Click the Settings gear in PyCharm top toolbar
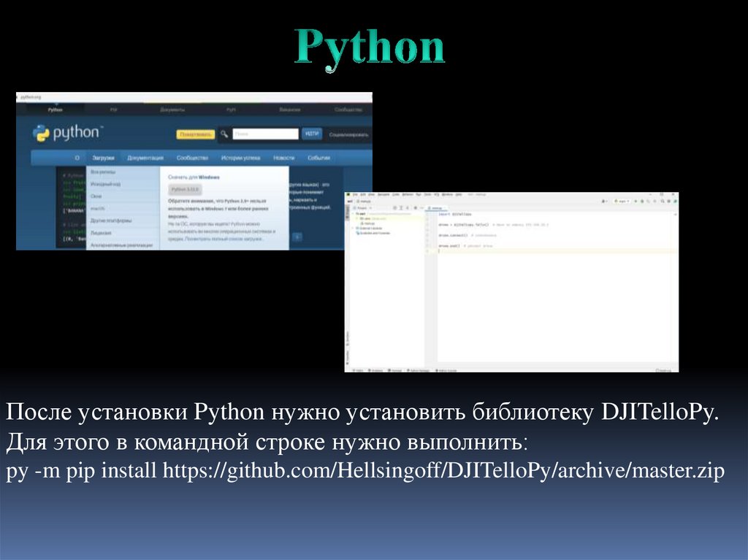 669,202
